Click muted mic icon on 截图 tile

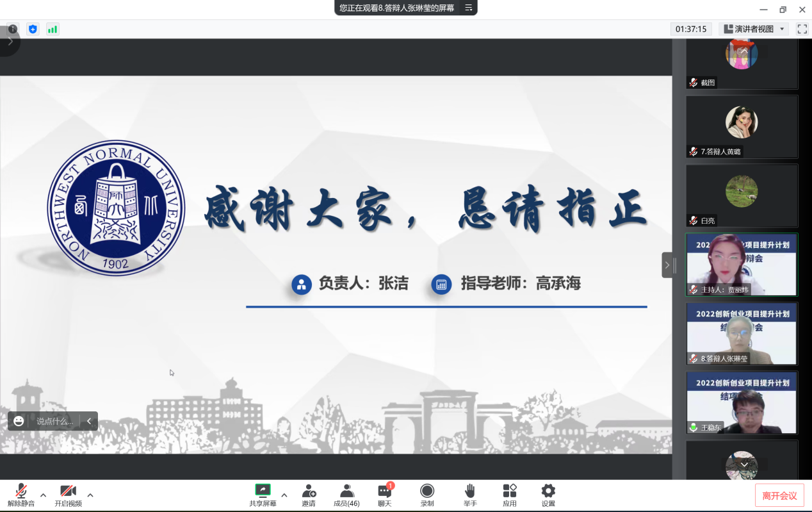click(694, 83)
